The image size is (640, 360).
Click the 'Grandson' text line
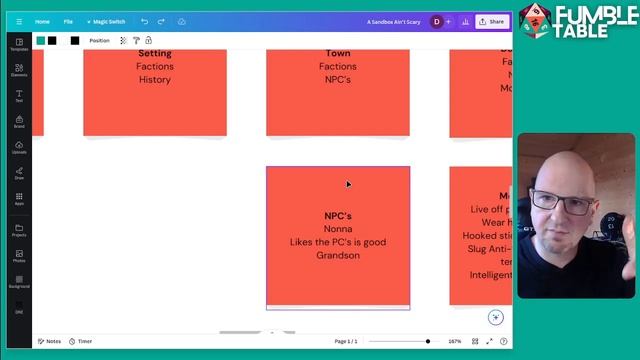(x=338, y=255)
